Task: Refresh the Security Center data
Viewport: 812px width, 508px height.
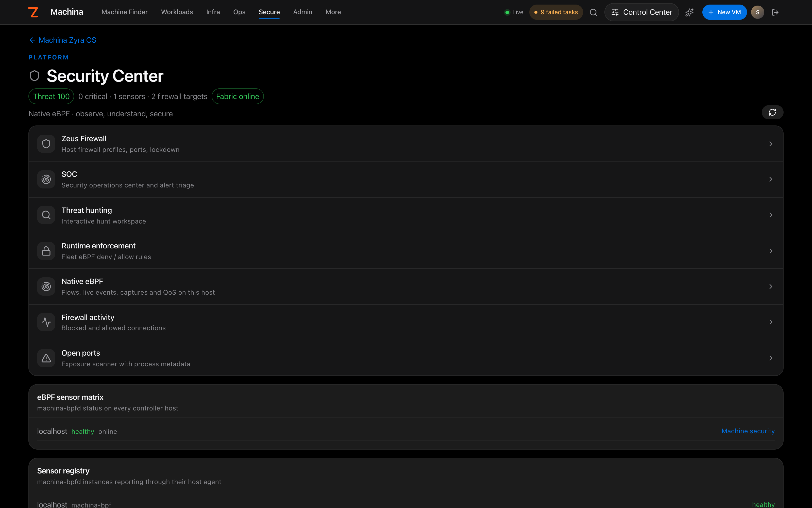Action: pos(772,112)
